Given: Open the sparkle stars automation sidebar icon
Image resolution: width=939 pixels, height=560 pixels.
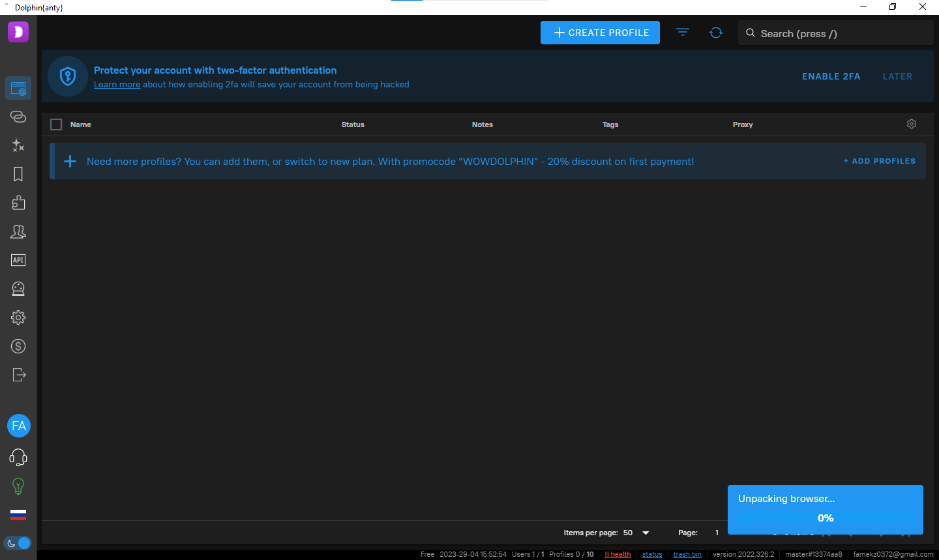Looking at the screenshot, I should point(18,145).
